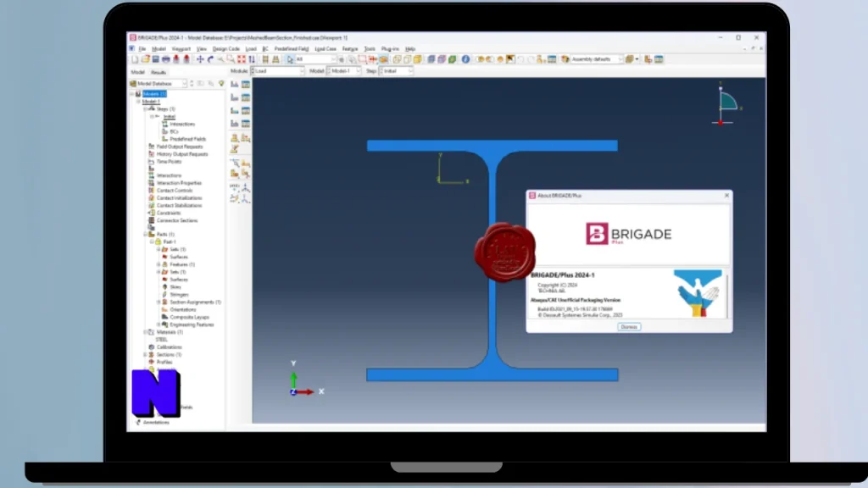Click the datum coordinate system toolbox icon
Viewport: 868px width, 488px height.
[x=246, y=188]
